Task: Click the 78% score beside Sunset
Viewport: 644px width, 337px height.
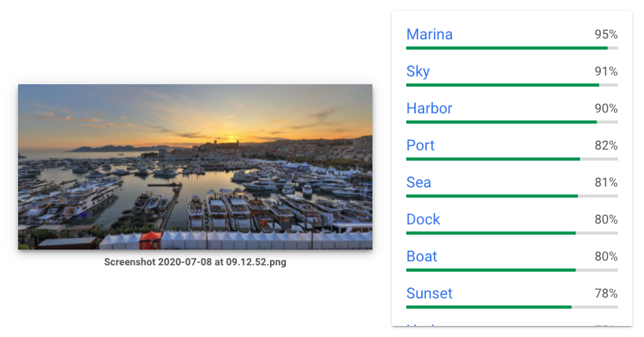Action: (606, 294)
